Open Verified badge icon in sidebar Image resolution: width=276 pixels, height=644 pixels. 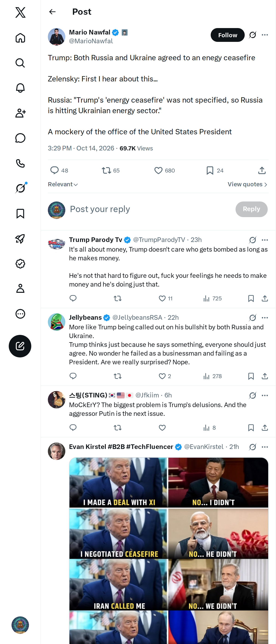[x=20, y=264]
